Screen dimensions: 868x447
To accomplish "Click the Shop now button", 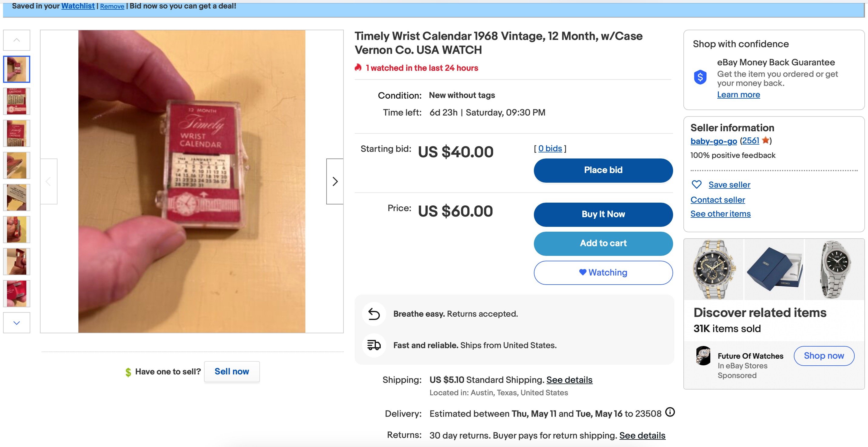I will tap(824, 356).
